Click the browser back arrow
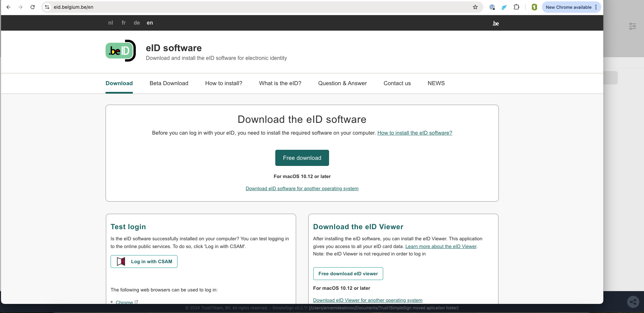Screen dimensions: 644x313 click(8, 7)
